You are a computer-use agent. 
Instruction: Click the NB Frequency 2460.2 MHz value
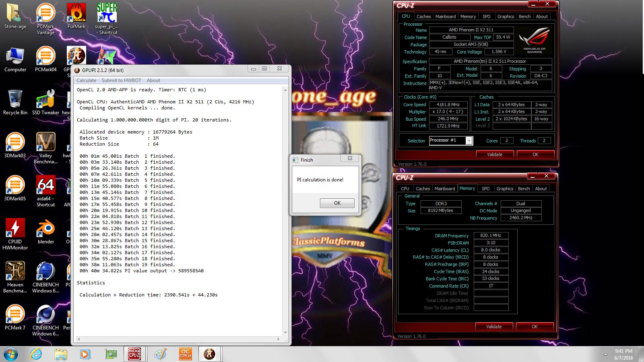(521, 218)
